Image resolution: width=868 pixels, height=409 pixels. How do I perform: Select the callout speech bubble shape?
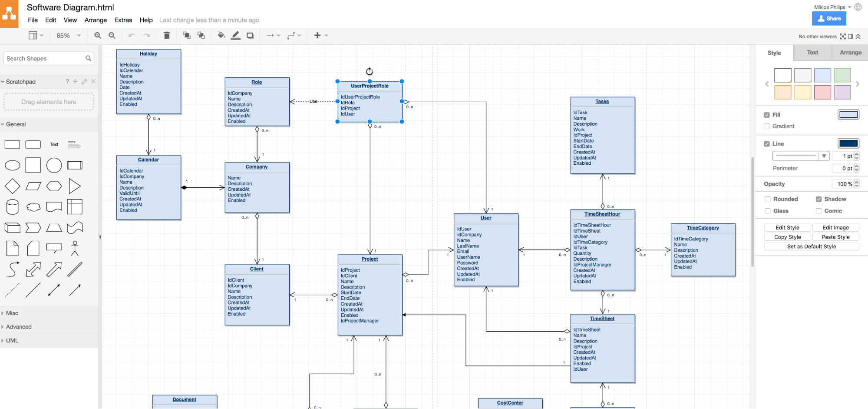54,249
